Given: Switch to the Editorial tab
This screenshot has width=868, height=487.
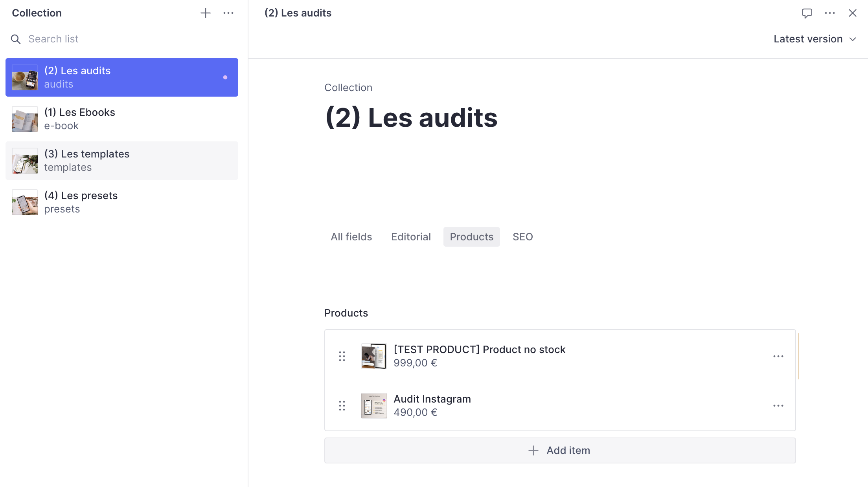Looking at the screenshot, I should coord(411,236).
